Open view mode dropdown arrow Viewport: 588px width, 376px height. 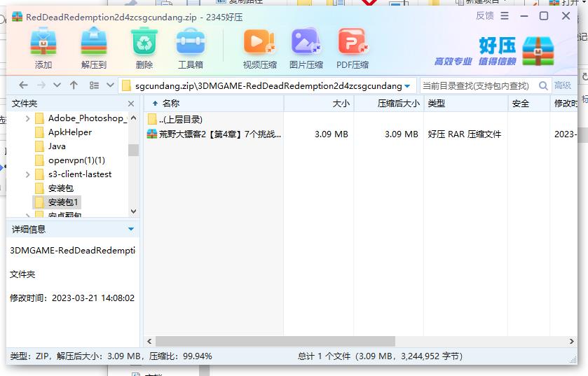pyautogui.click(x=110, y=85)
